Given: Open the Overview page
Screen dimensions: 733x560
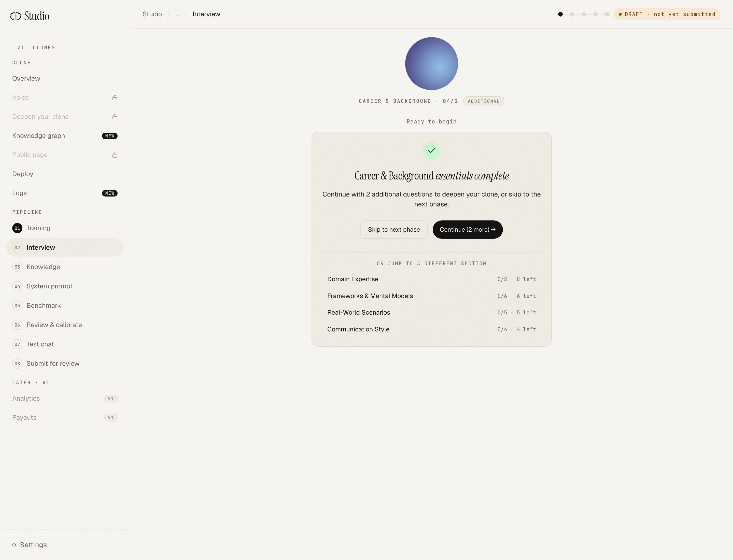Looking at the screenshot, I should click(x=65, y=79).
